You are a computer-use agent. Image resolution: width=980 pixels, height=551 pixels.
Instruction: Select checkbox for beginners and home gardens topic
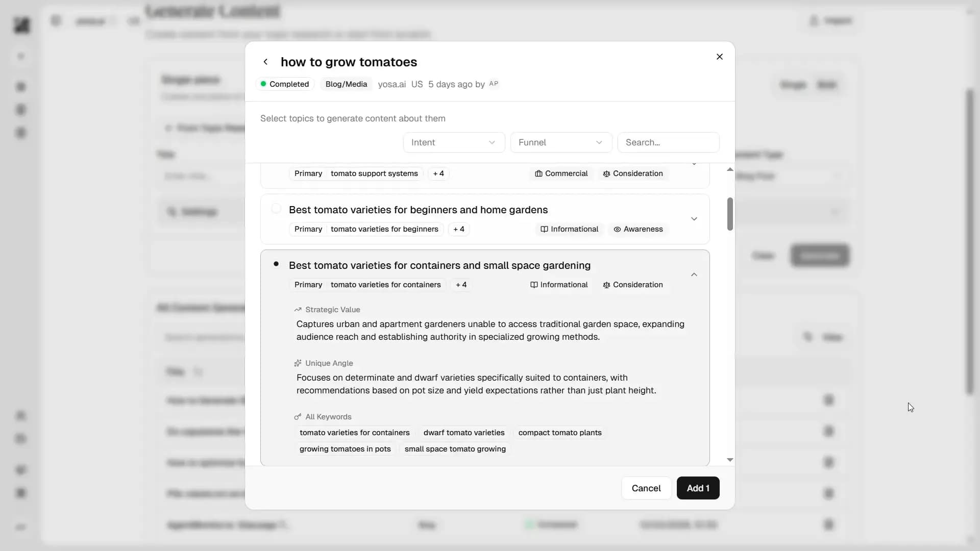276,208
